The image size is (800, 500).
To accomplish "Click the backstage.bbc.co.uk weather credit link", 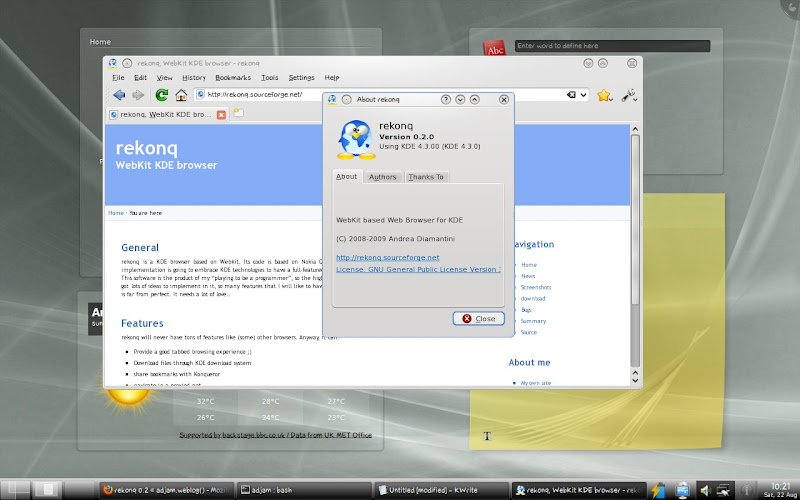I will point(276,435).
